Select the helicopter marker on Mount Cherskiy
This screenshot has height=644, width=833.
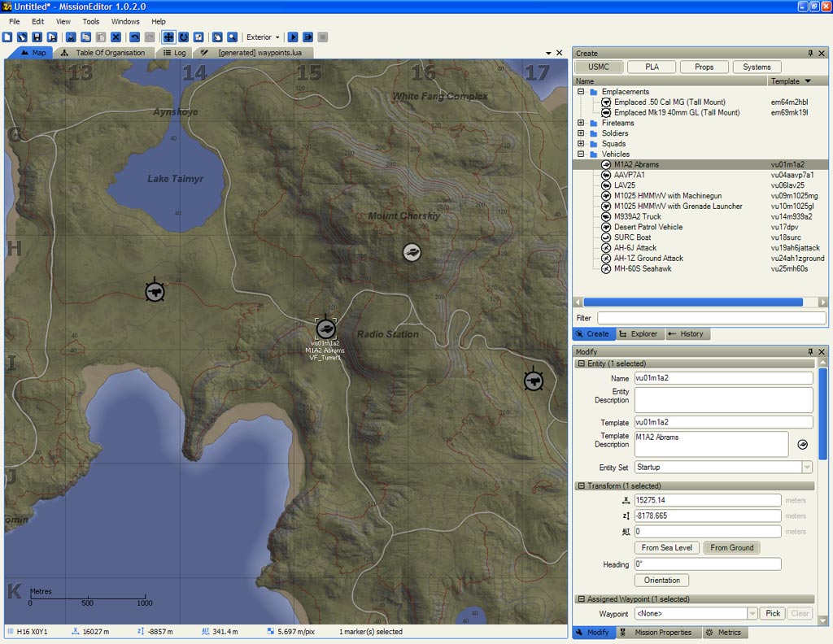[x=412, y=252]
